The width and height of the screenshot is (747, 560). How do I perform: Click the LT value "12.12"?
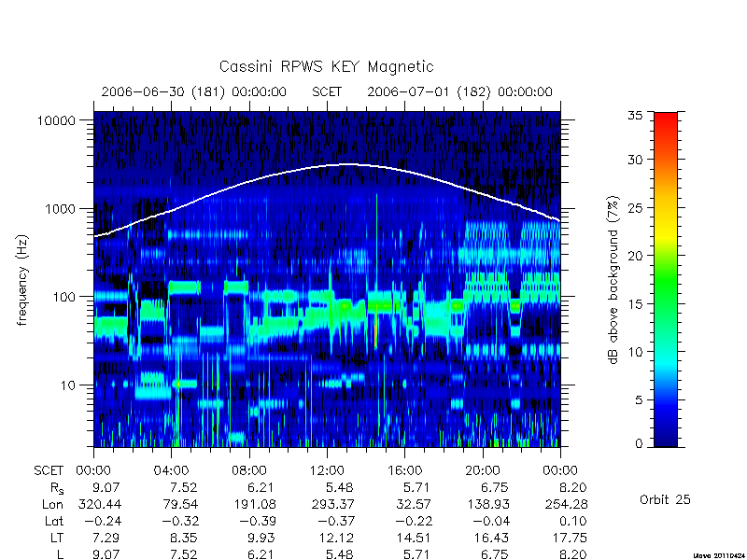pos(335,539)
